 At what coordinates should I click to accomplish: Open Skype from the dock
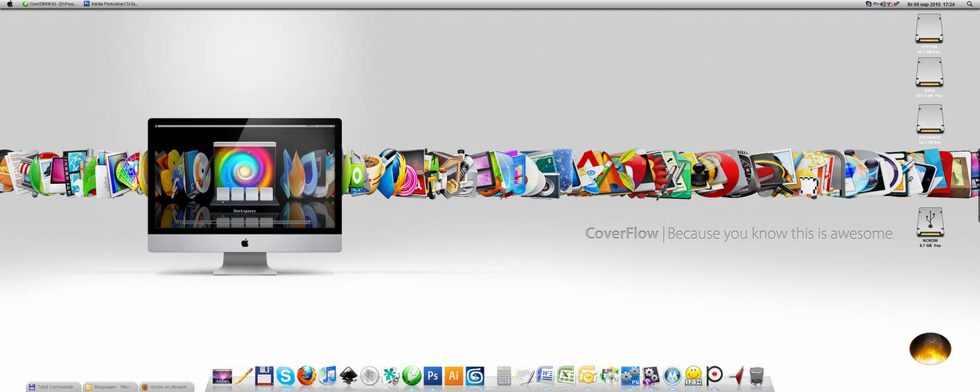pos(286,376)
